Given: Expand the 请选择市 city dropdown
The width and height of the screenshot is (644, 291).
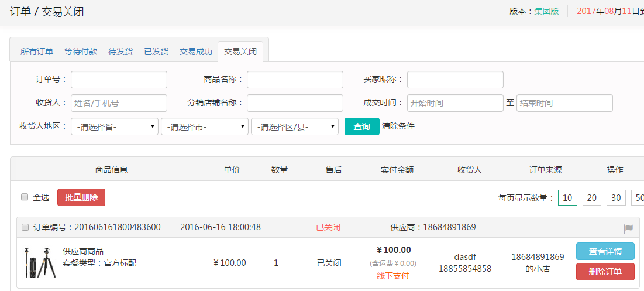Looking at the screenshot, I should tap(205, 126).
